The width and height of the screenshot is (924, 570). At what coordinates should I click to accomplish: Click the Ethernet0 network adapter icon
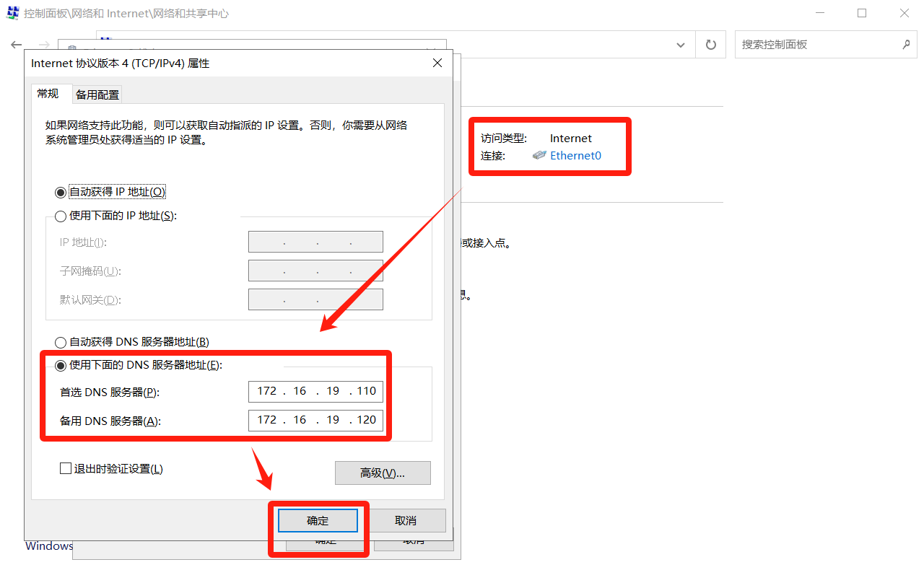[539, 155]
